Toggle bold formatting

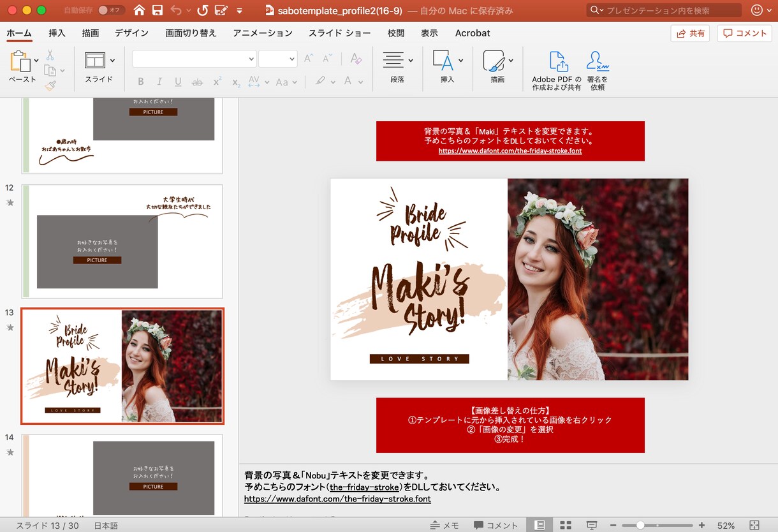[141, 82]
